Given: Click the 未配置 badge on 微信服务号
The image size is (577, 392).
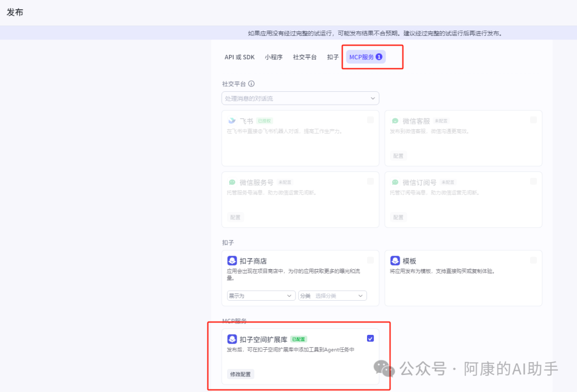Looking at the screenshot, I should [x=285, y=183].
